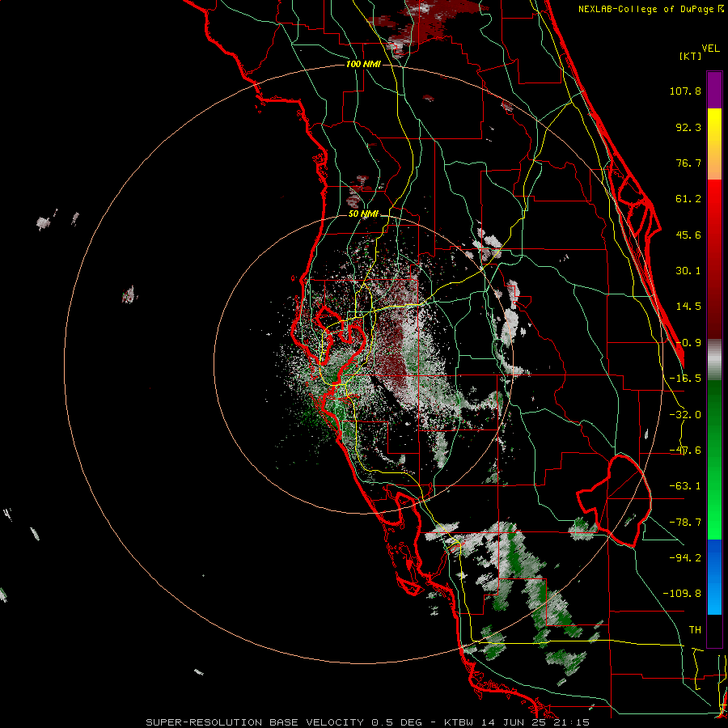Click the -32.0 velocity scale value

(x=685, y=415)
